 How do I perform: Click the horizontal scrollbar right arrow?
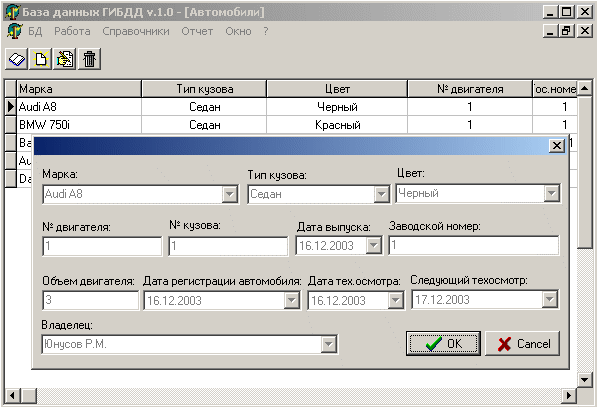click(569, 395)
